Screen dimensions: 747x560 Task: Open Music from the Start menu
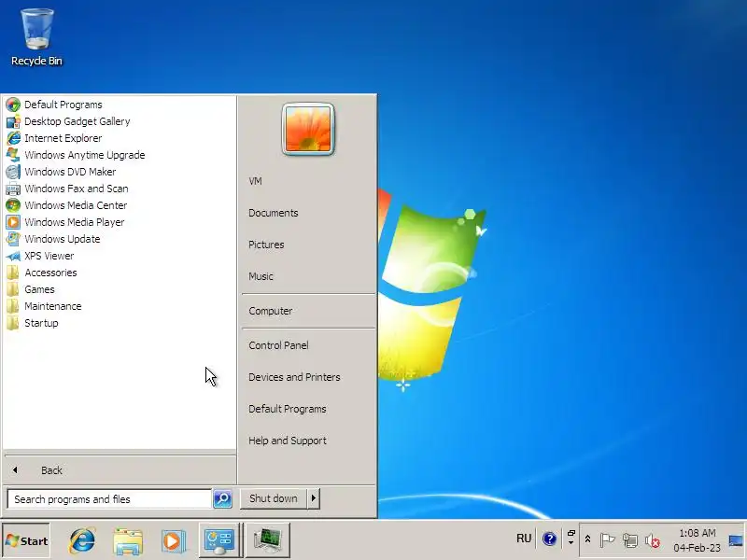click(x=261, y=276)
